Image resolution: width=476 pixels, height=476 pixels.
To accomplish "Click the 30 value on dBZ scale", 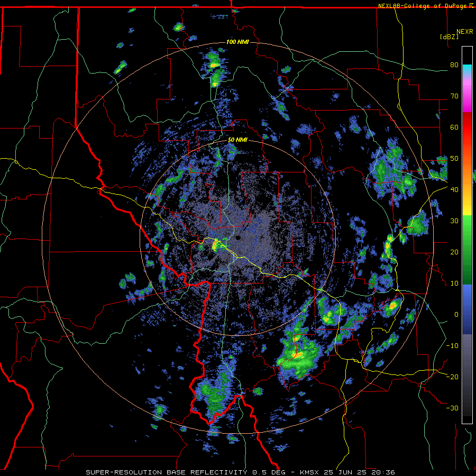I will click(454, 221).
